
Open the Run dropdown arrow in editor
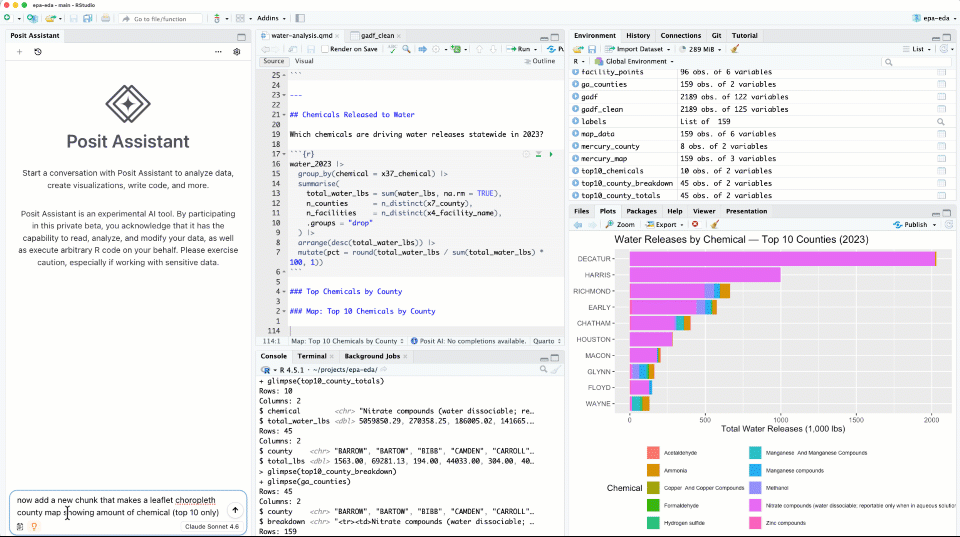click(x=536, y=49)
